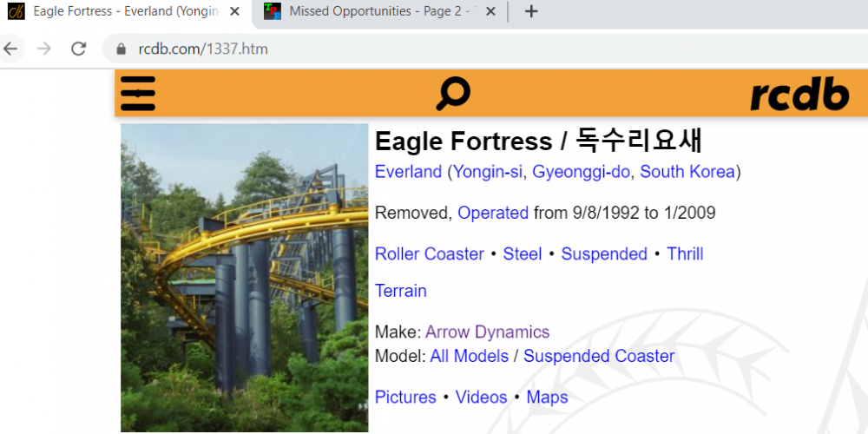The height and width of the screenshot is (434, 868).
Task: Open the Maps link
Action: coord(547,397)
